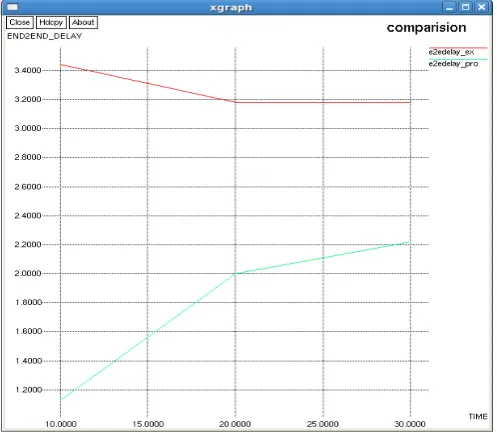This screenshot has width=497, height=432.
Task: Click the comparision graph title
Action: click(x=426, y=28)
